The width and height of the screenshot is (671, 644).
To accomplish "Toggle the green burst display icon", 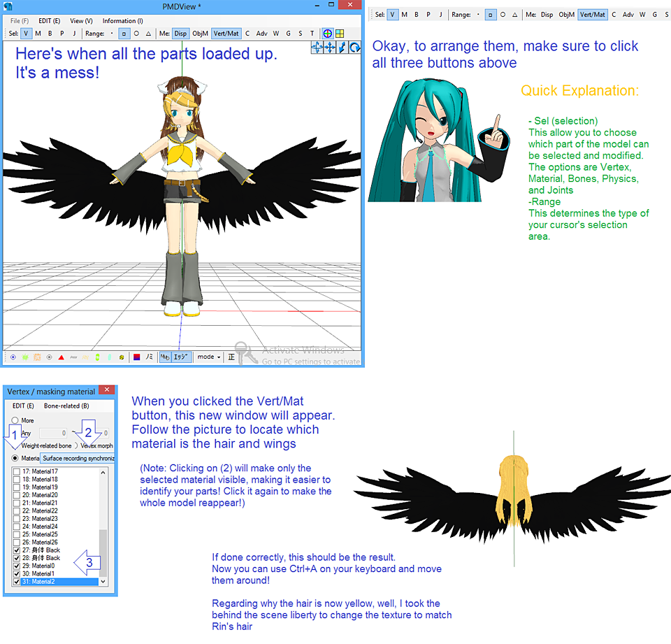I will pos(25,357).
